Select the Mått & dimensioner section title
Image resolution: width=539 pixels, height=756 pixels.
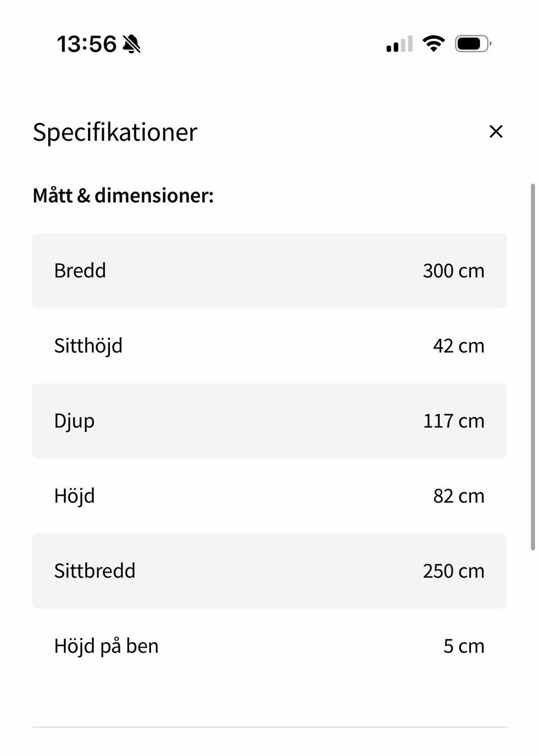click(x=123, y=195)
